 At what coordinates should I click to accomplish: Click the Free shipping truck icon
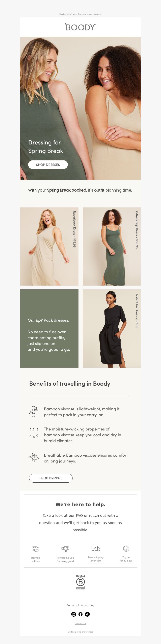[x=96, y=548]
